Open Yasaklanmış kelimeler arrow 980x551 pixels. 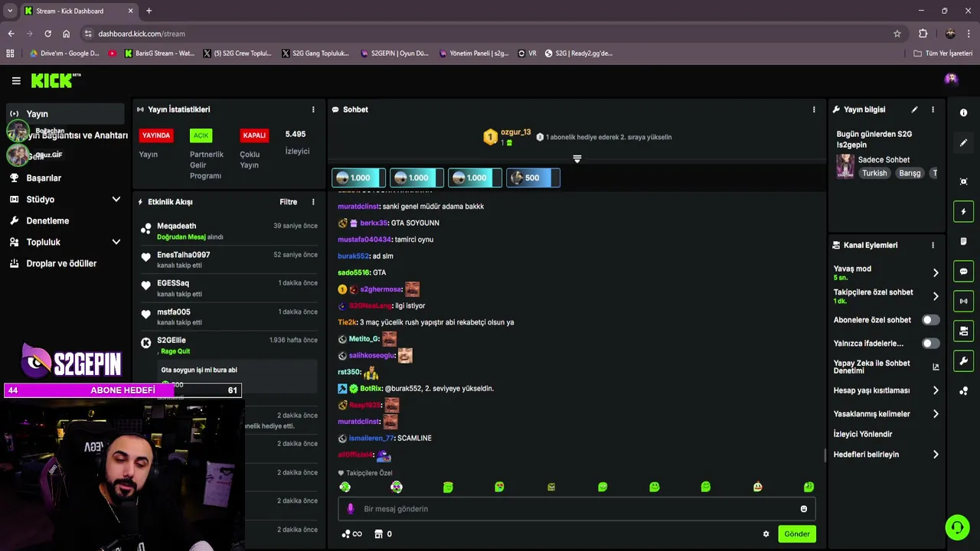tap(936, 414)
